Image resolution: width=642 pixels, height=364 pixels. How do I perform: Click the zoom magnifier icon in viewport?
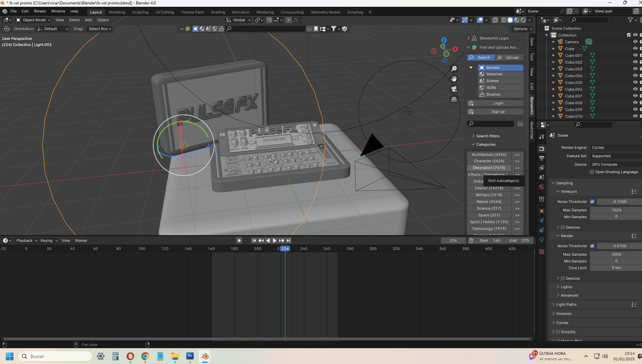click(454, 68)
